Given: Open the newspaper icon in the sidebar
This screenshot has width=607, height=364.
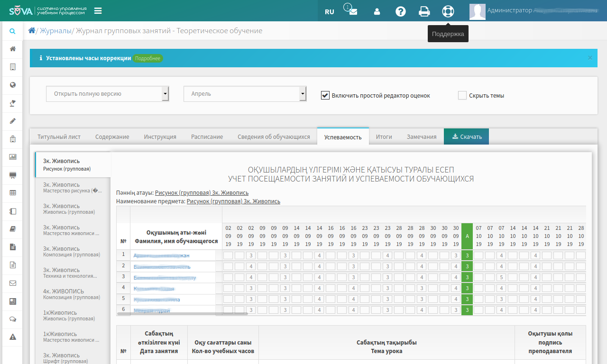Looking at the screenshot, I should 13,301.
